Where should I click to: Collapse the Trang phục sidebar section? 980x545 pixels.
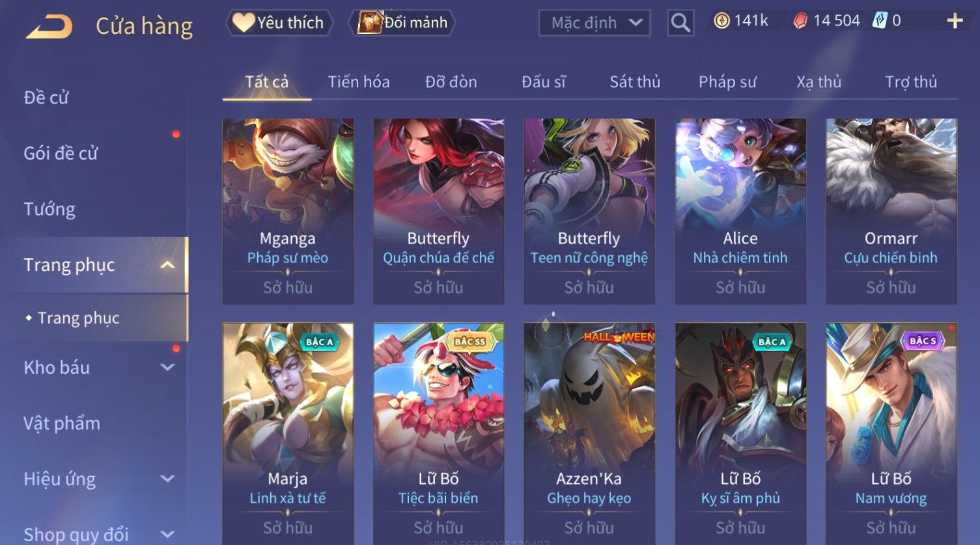pyautogui.click(x=167, y=265)
